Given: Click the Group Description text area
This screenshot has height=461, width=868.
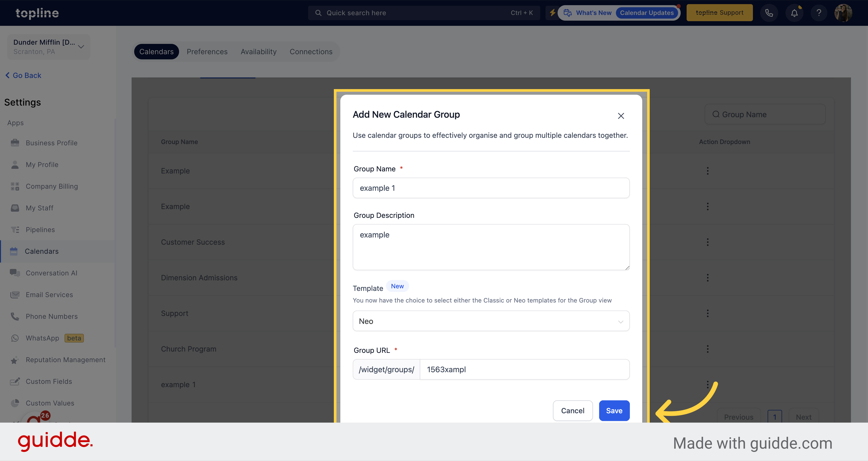Looking at the screenshot, I should click(x=491, y=247).
